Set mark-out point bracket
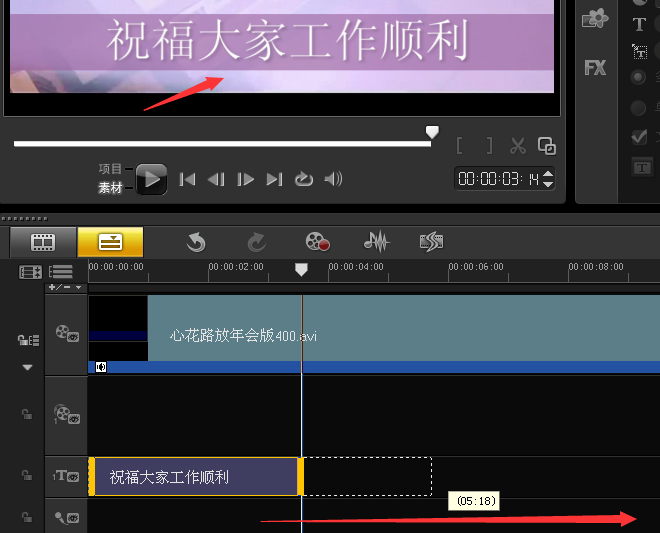 (489, 146)
